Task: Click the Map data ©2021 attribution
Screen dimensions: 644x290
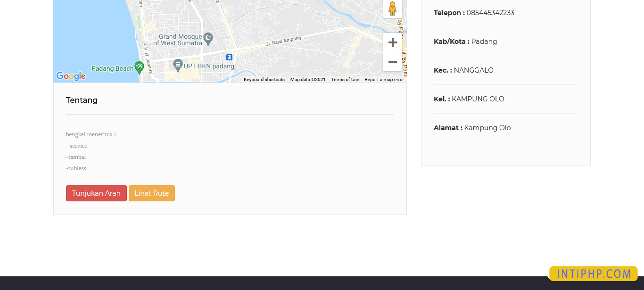Action: pyautogui.click(x=307, y=79)
